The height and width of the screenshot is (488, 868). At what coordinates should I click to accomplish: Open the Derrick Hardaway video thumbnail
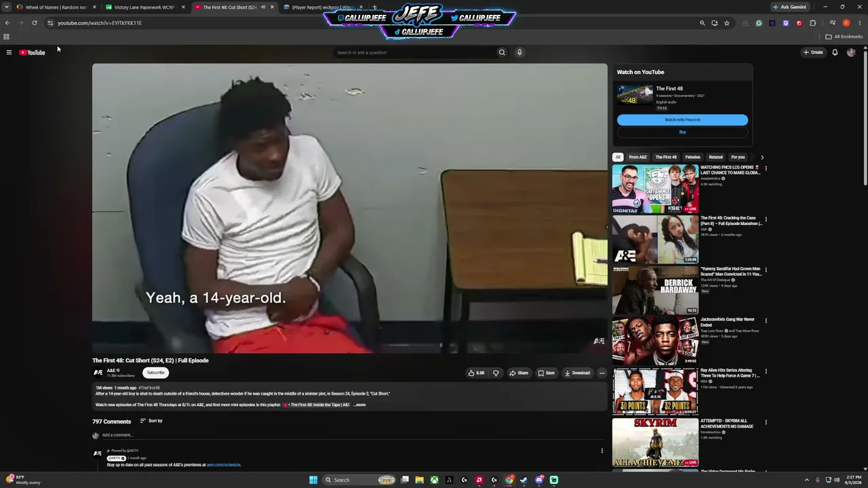655,290
